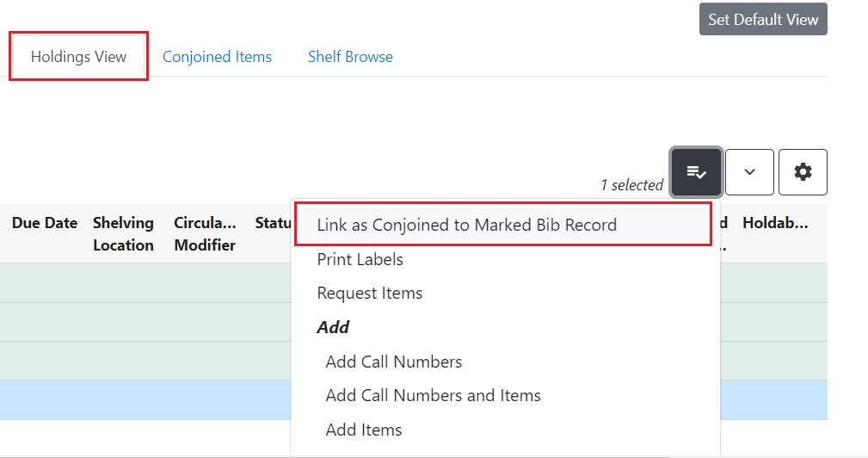Click the grid actions checklist icon button
The width and height of the screenshot is (868, 458).
696,172
